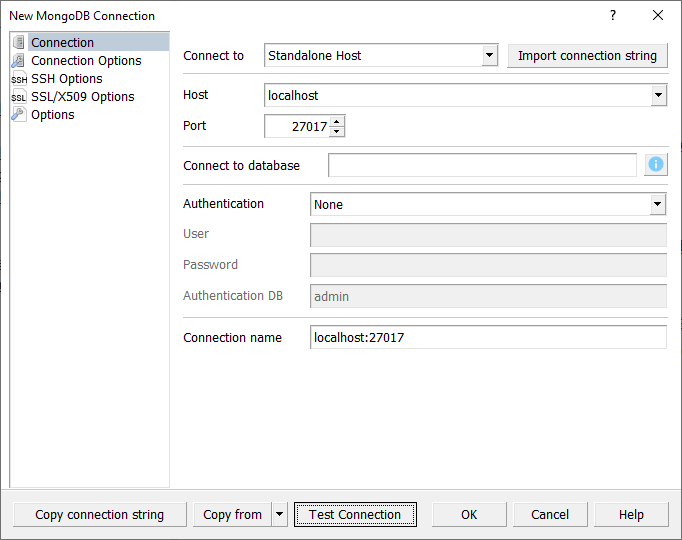The height and width of the screenshot is (540, 682).
Task: Open the Copy from arrow menu
Action: click(279, 515)
